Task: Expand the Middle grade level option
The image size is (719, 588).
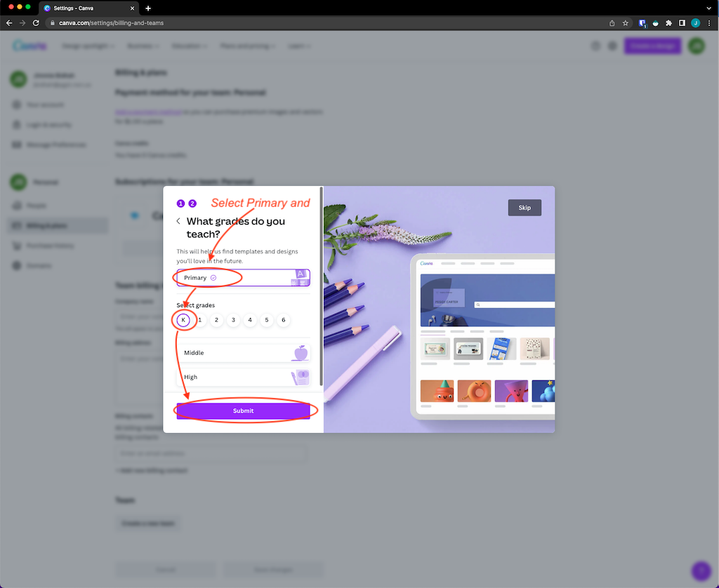Action: click(243, 353)
